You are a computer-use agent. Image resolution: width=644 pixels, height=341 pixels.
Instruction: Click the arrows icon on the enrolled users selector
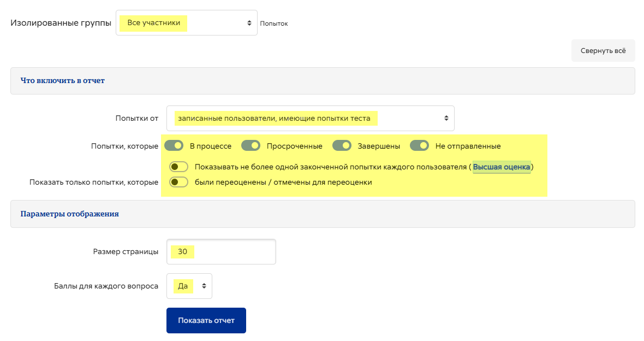point(446,118)
